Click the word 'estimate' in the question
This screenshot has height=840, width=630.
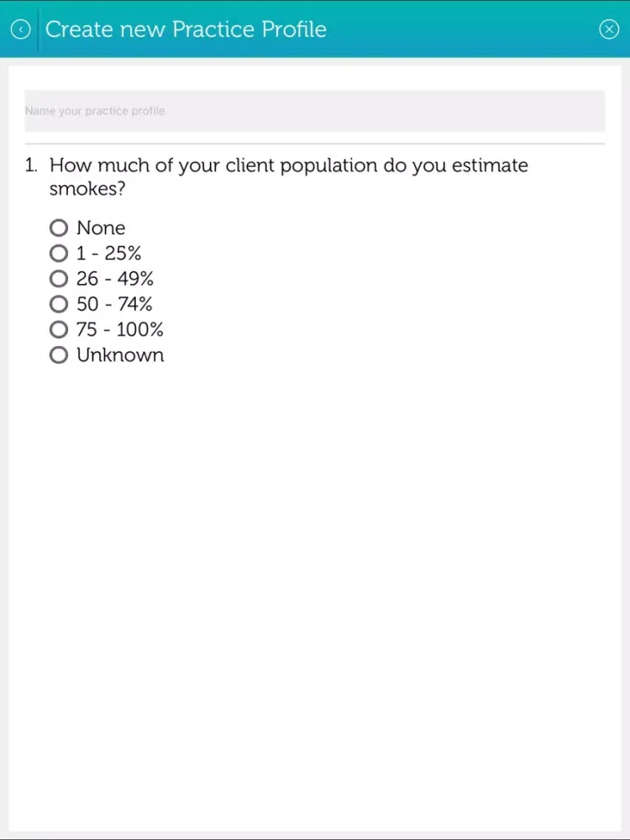coord(490,165)
